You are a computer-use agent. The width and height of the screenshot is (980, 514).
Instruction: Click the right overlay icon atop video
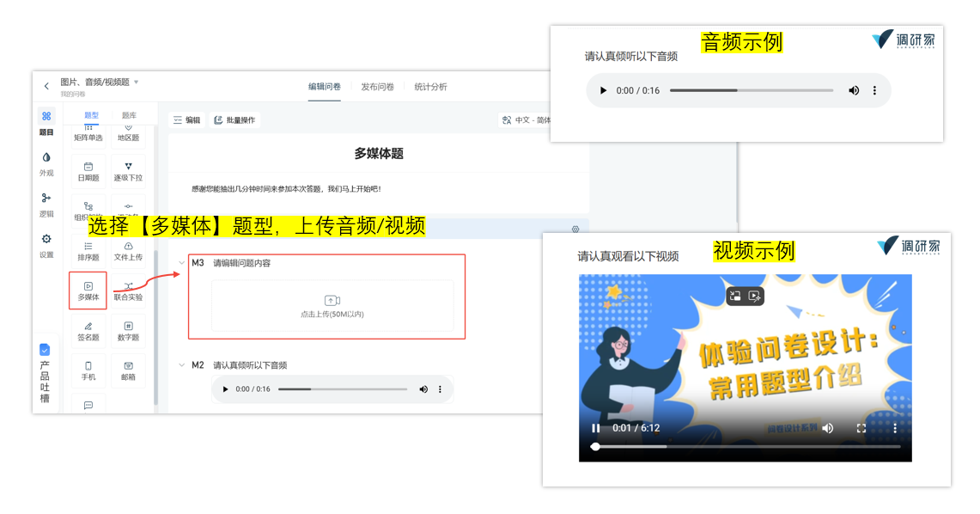(x=754, y=297)
